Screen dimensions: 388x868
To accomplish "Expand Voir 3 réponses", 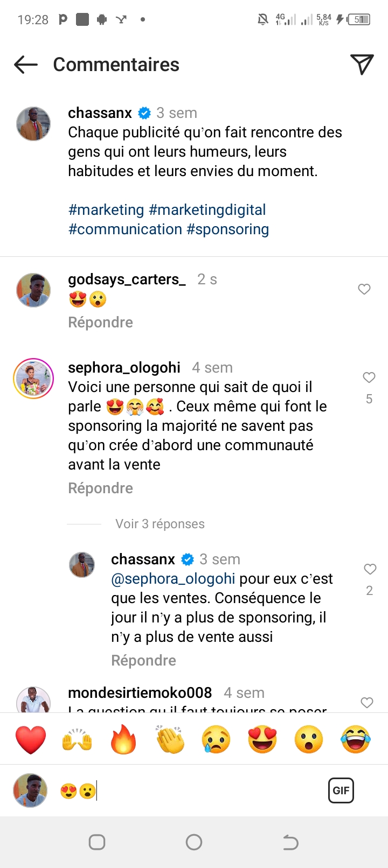I will point(160,524).
